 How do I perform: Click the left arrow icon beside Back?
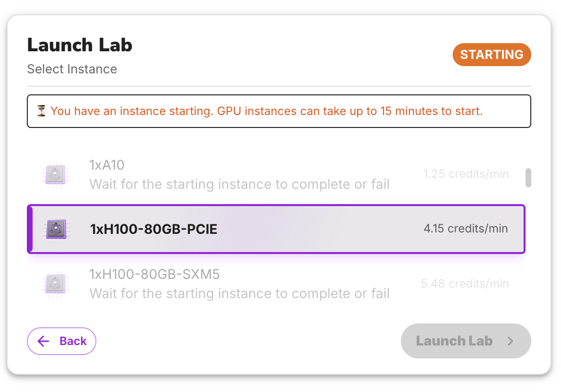tap(44, 341)
